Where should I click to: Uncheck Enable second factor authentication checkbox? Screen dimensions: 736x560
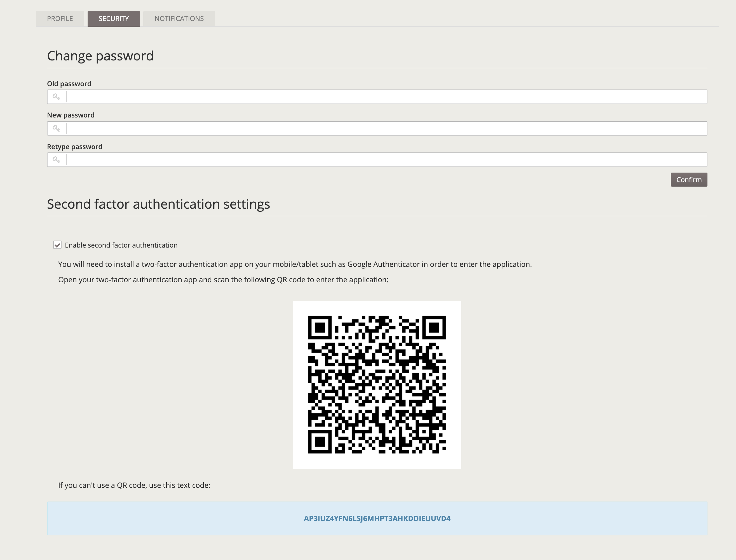tap(57, 245)
